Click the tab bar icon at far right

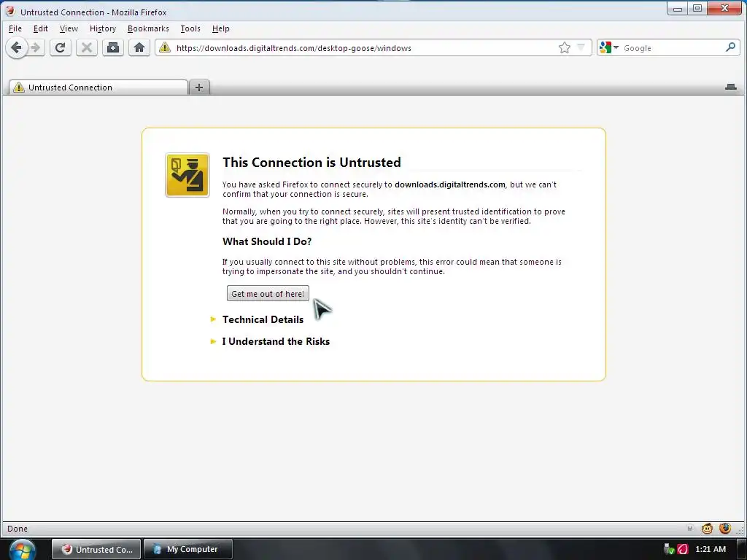tap(731, 87)
